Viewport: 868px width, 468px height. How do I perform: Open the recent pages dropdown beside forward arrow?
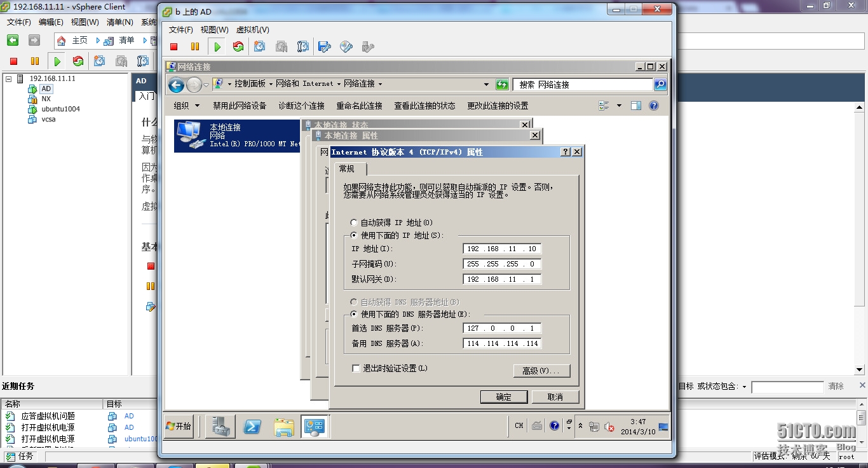coord(206,85)
